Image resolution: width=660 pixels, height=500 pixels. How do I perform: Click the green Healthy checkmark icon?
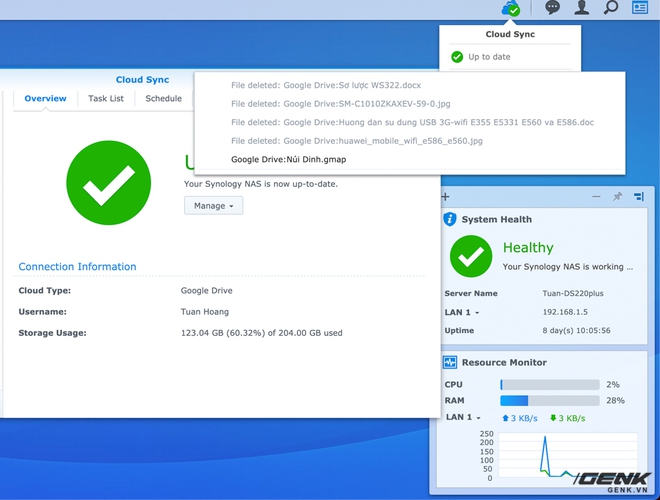(471, 256)
